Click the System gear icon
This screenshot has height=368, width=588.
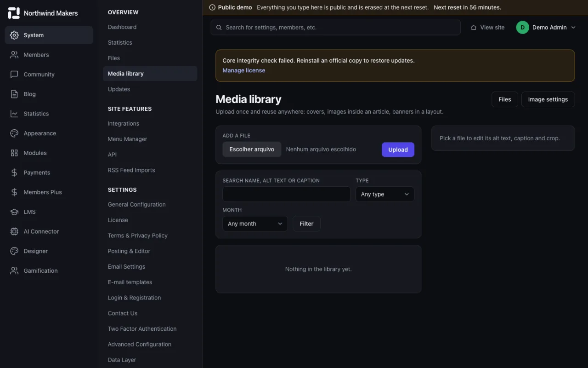coord(14,35)
